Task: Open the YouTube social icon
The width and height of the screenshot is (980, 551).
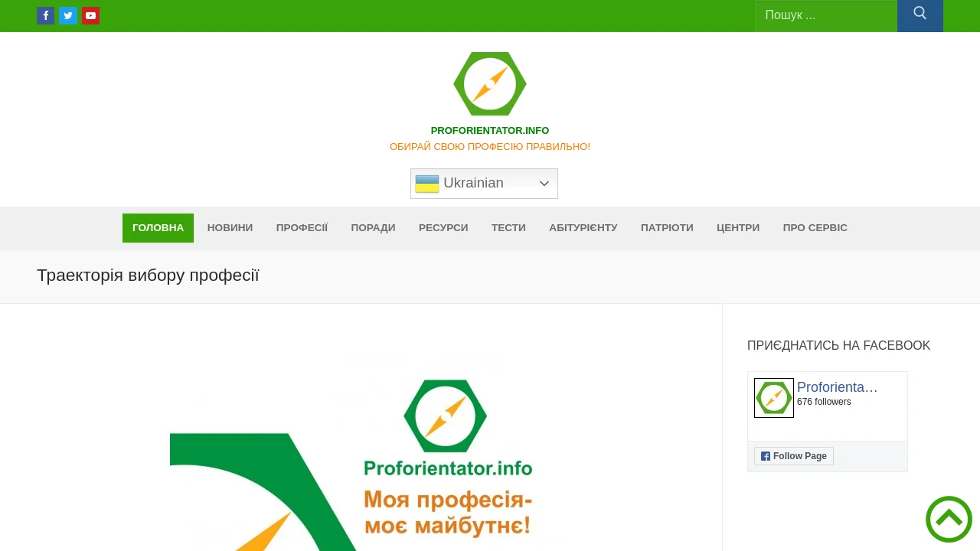Action: point(90,15)
